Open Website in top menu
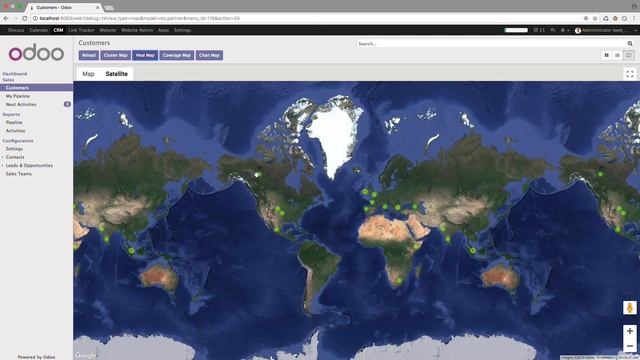Screen dimensions: 640x360 click(108, 30)
